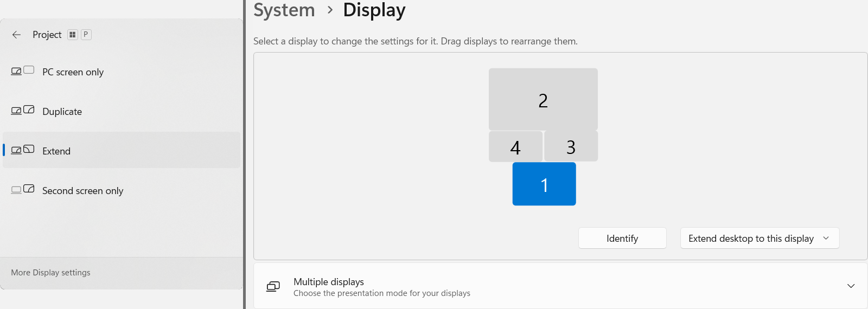Click the PC screen only mode icon
868x309 pixels.
tap(23, 70)
